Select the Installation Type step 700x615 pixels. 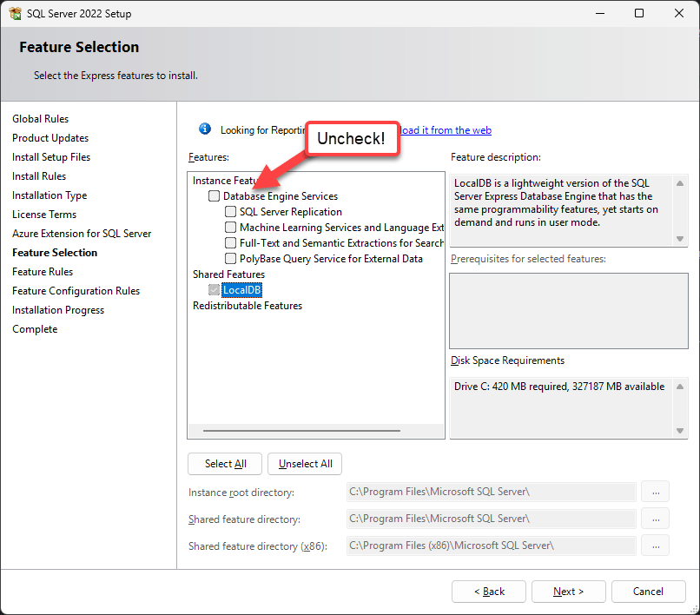pyautogui.click(x=50, y=195)
